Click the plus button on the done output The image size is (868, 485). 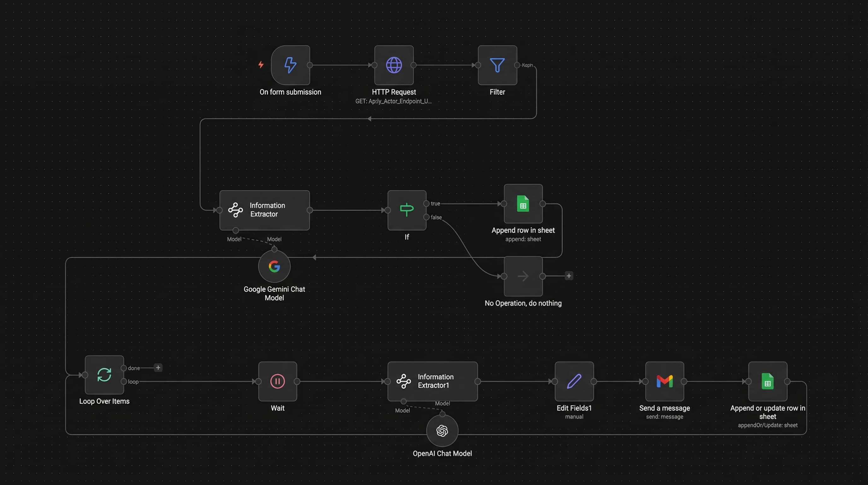[158, 368]
